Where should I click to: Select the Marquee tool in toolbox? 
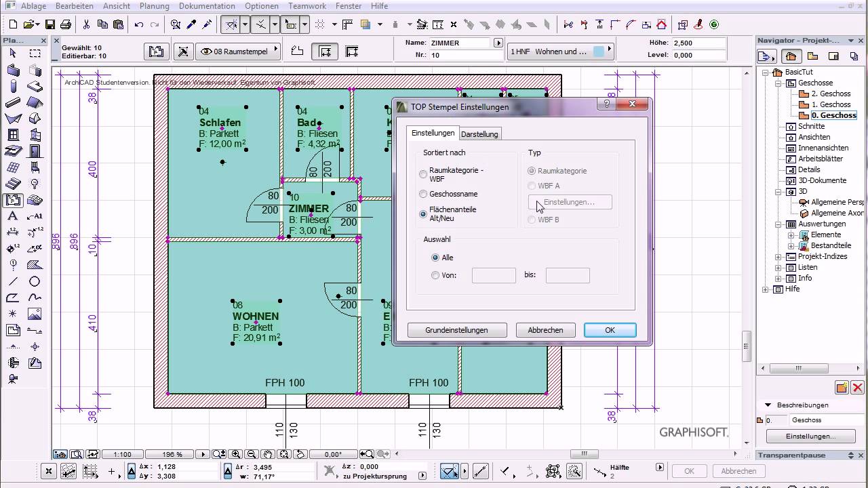pos(35,54)
